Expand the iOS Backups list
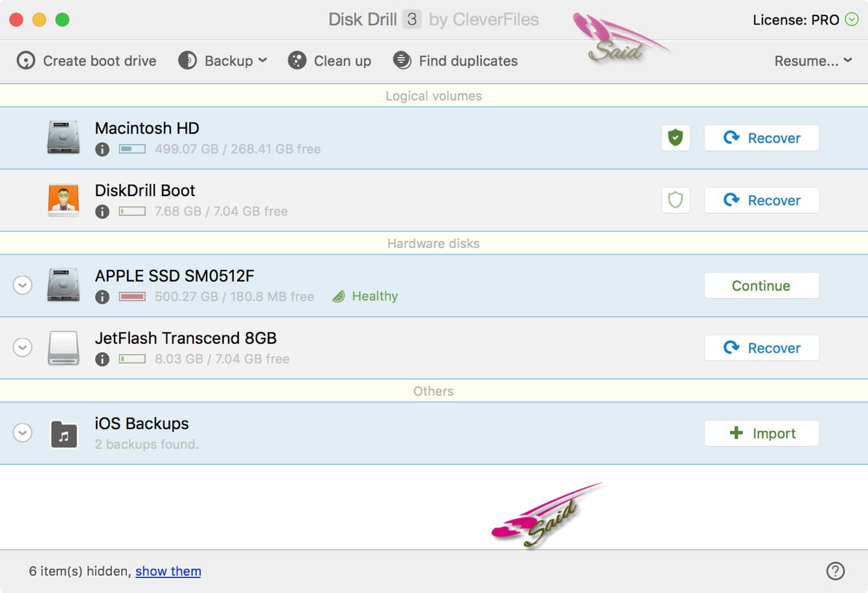The image size is (868, 593). (23, 432)
